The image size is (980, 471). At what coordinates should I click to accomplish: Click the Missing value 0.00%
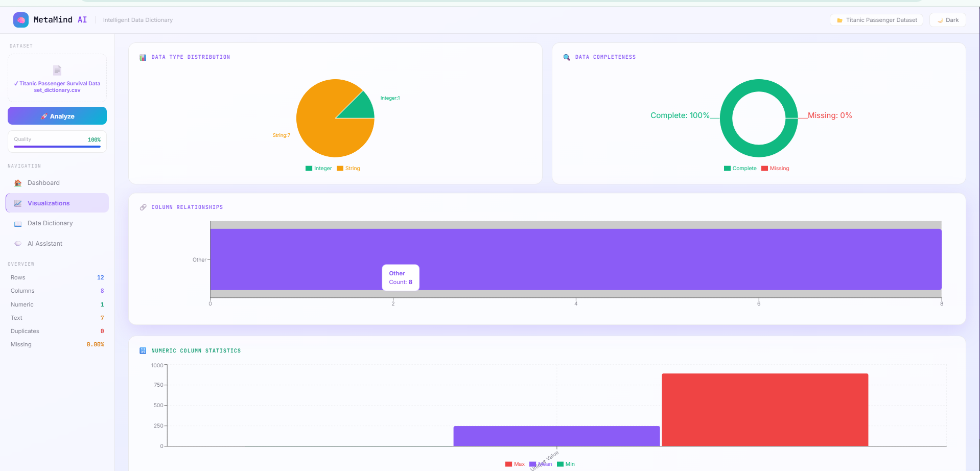coord(96,345)
